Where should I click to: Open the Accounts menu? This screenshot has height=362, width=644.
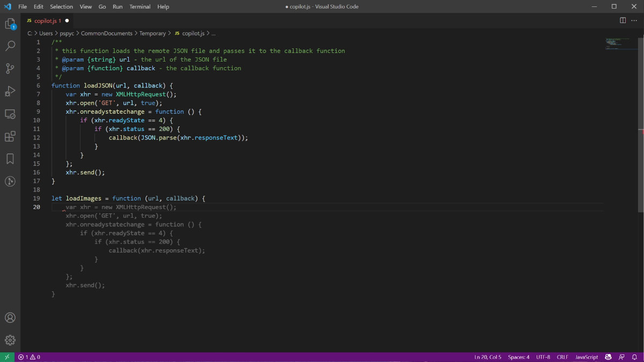10,317
